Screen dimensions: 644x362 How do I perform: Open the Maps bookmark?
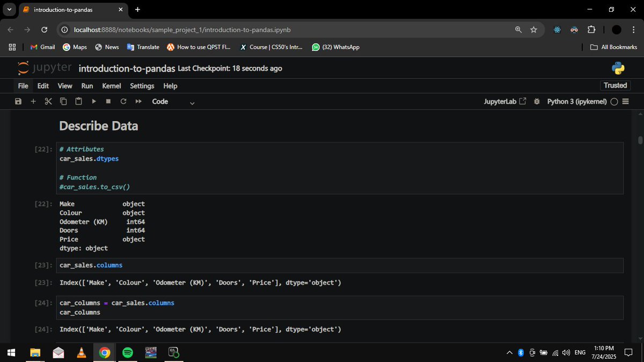(75, 47)
